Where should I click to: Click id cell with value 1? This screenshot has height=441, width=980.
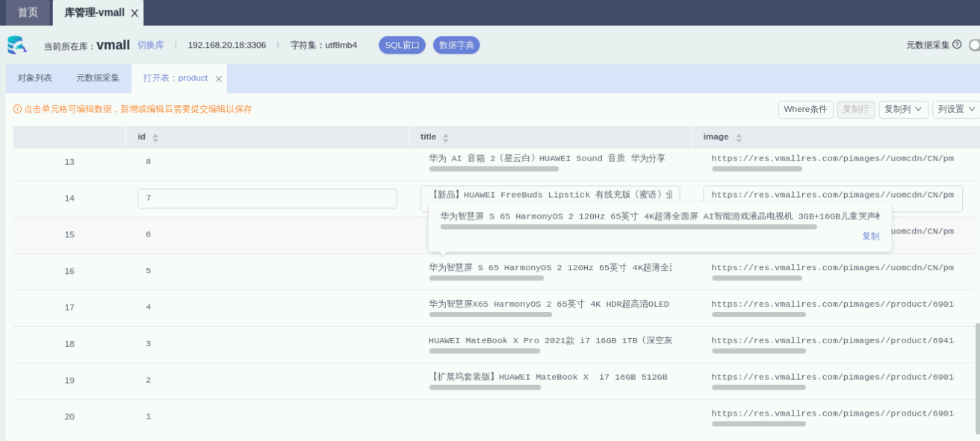pyautogui.click(x=148, y=416)
